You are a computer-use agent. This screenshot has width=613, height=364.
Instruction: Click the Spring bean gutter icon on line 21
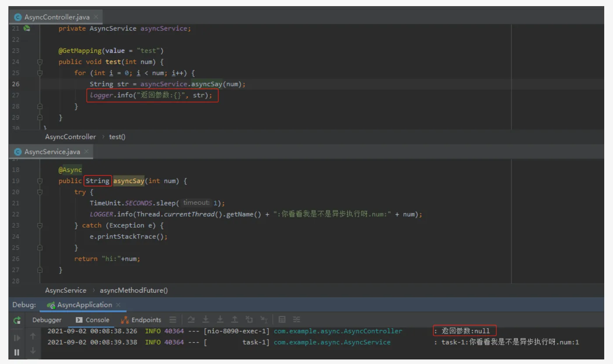tap(27, 28)
